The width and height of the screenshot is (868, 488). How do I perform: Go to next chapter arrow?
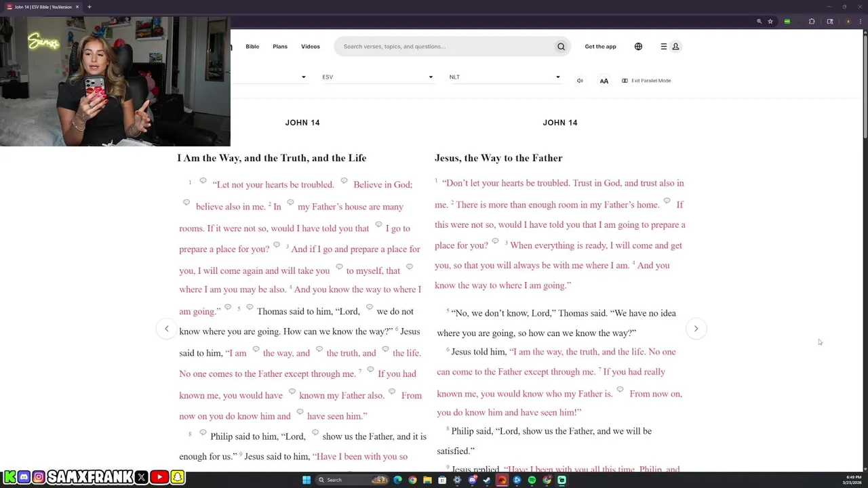pyautogui.click(x=696, y=329)
